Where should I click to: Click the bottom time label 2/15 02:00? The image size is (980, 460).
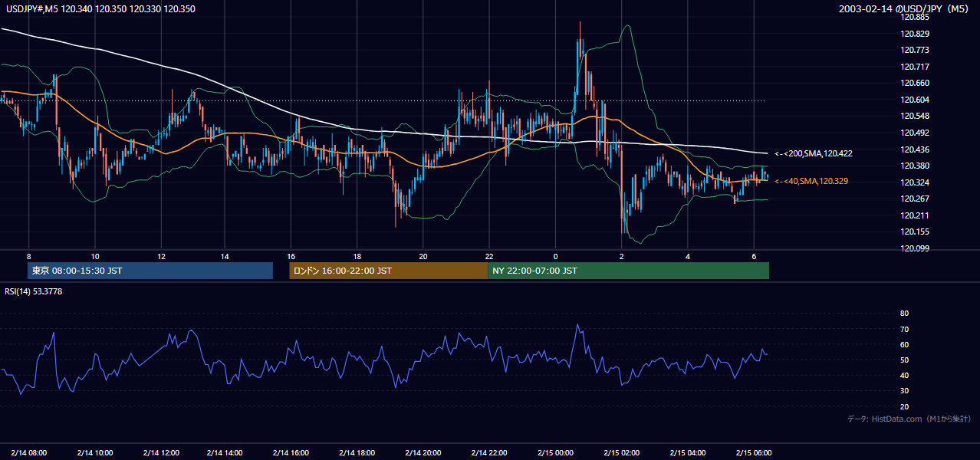point(622,453)
